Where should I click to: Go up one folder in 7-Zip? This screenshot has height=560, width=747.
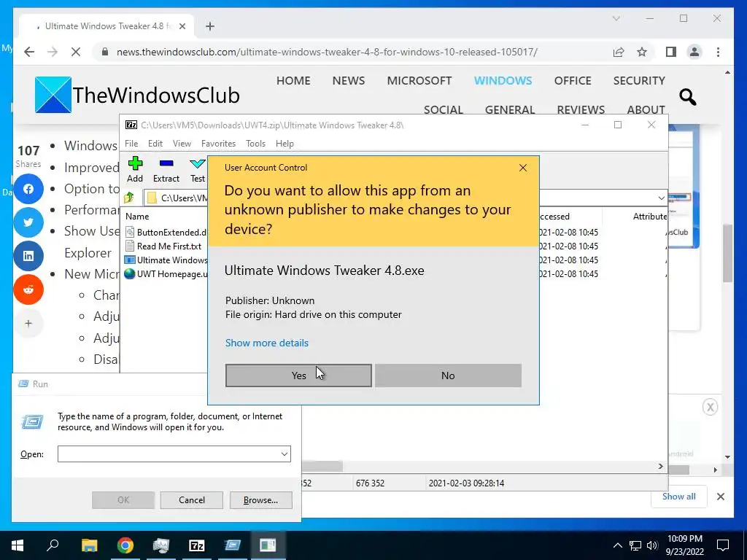pyautogui.click(x=129, y=197)
